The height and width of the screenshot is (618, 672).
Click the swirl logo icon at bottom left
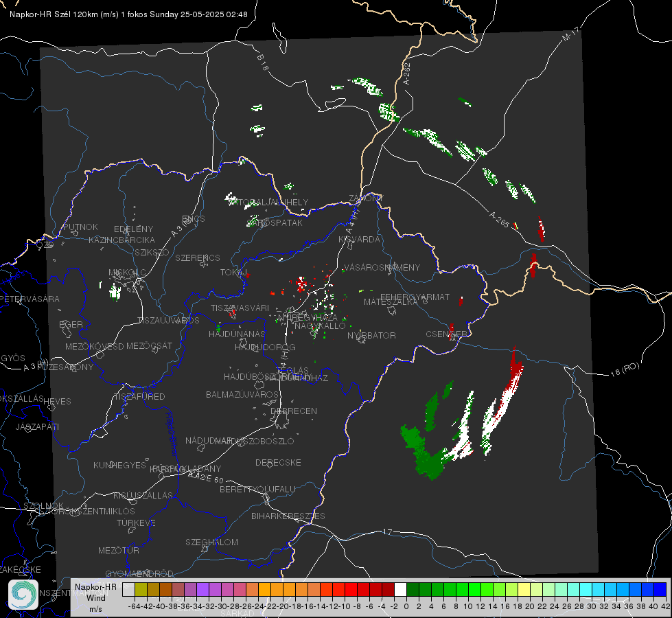(x=23, y=595)
